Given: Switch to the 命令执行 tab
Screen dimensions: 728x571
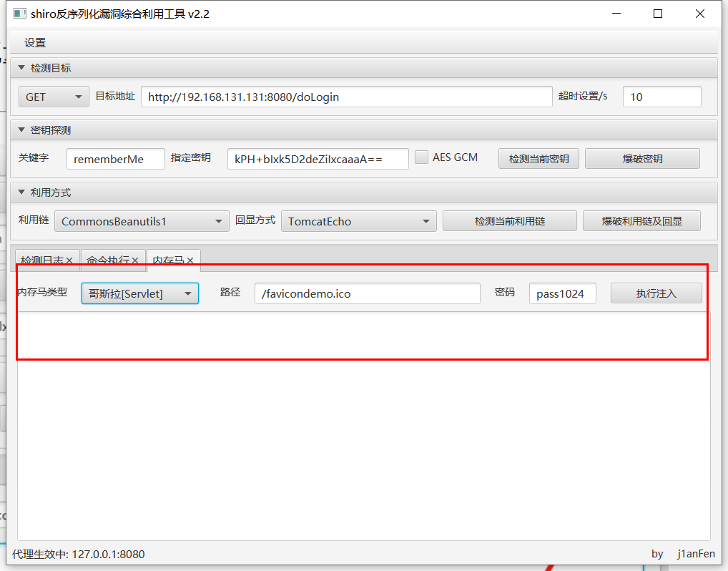Looking at the screenshot, I should coord(108,260).
